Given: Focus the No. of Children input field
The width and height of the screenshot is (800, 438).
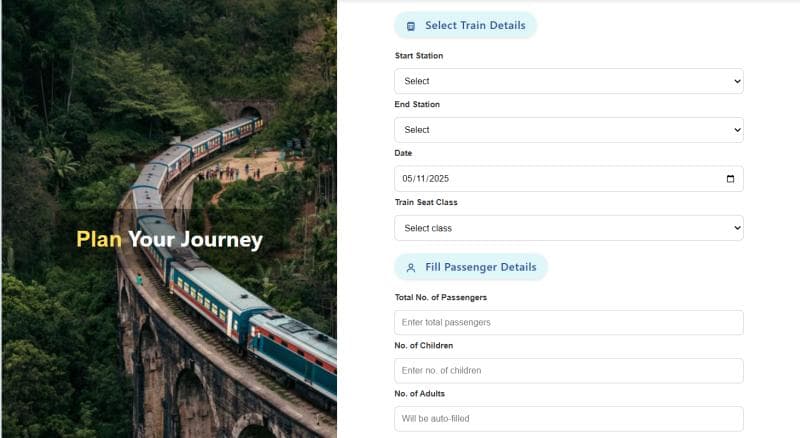Looking at the screenshot, I should pos(568,371).
